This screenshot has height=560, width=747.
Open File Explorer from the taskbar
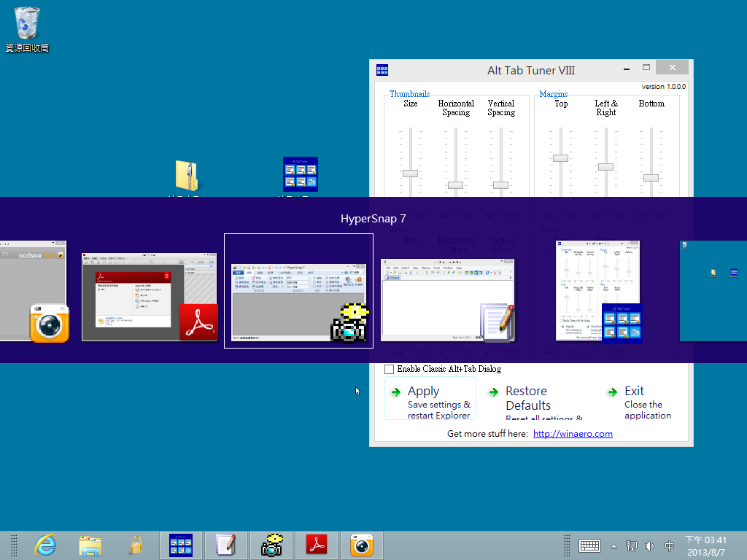90,545
